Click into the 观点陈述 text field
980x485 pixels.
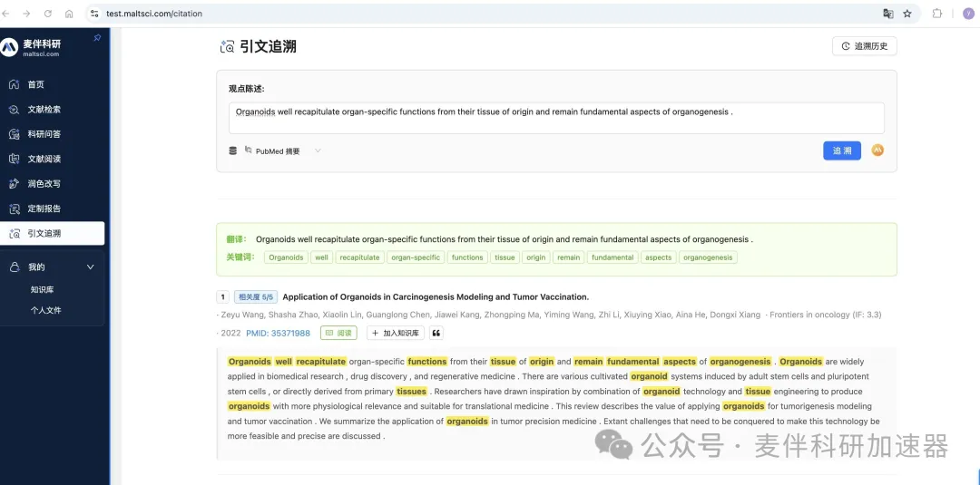click(556, 118)
